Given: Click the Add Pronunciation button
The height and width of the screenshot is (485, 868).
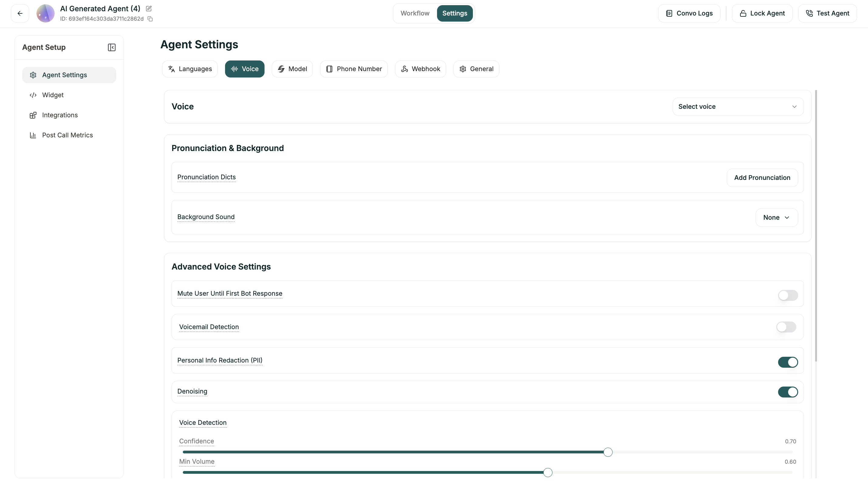Looking at the screenshot, I should (x=762, y=178).
